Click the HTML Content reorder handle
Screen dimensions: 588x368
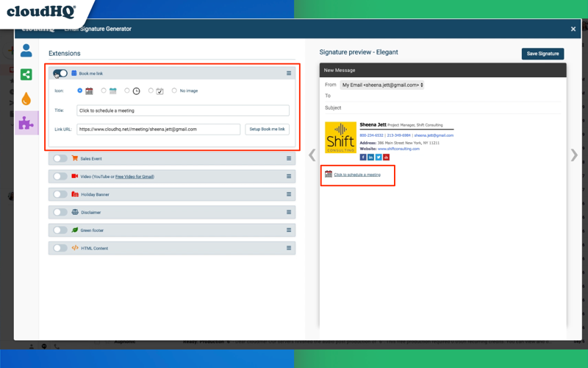pos(289,248)
